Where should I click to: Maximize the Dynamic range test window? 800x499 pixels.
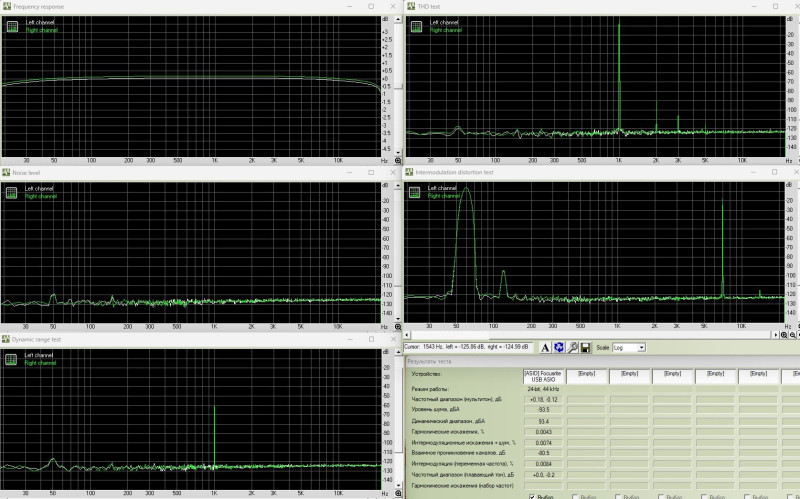[x=371, y=339]
